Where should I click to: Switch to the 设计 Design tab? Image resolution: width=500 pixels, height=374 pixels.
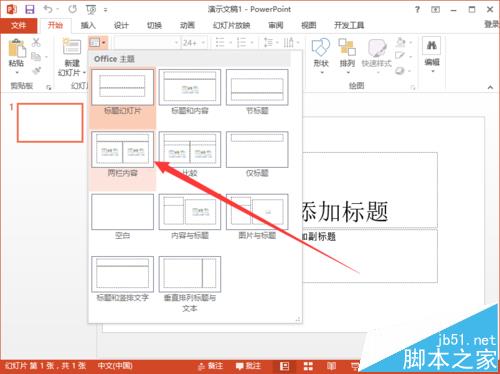[121, 25]
